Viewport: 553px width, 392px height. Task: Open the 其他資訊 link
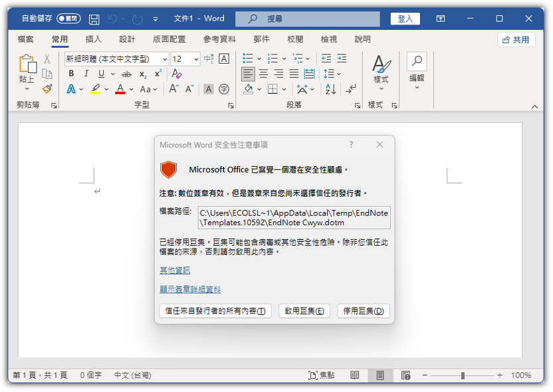click(x=175, y=270)
